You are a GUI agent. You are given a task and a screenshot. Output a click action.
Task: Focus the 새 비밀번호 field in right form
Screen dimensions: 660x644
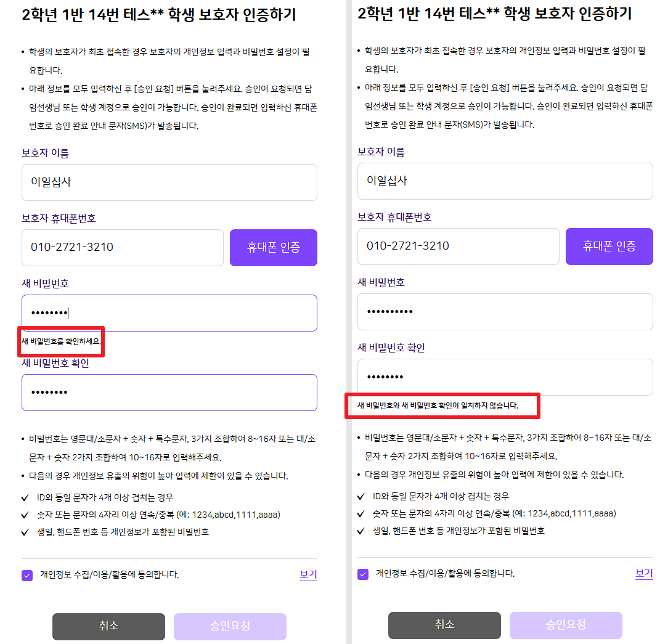coord(505,312)
